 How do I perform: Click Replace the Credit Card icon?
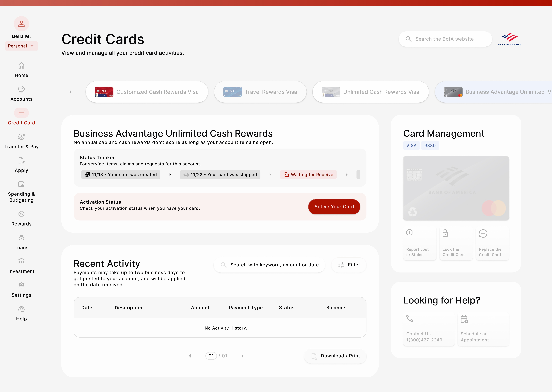click(x=483, y=233)
